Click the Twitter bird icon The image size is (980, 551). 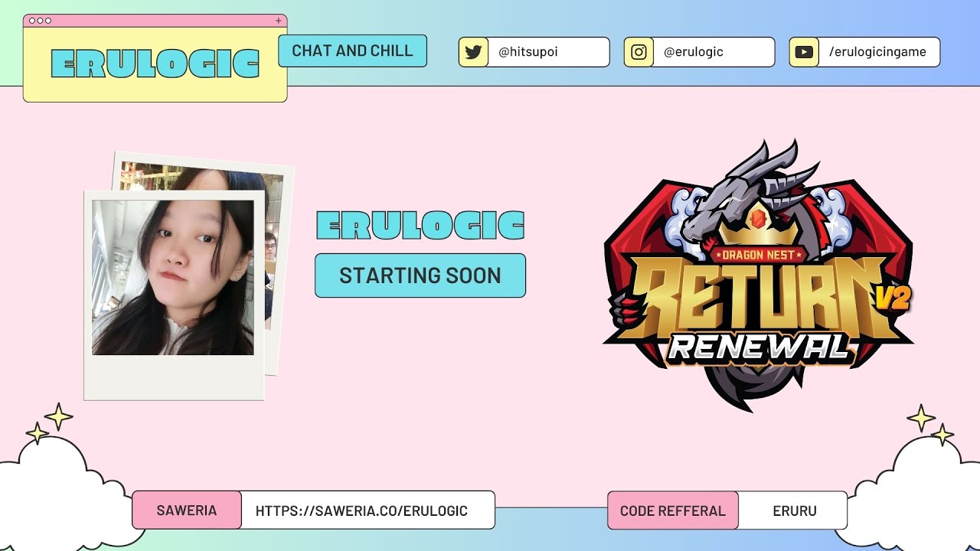point(473,52)
